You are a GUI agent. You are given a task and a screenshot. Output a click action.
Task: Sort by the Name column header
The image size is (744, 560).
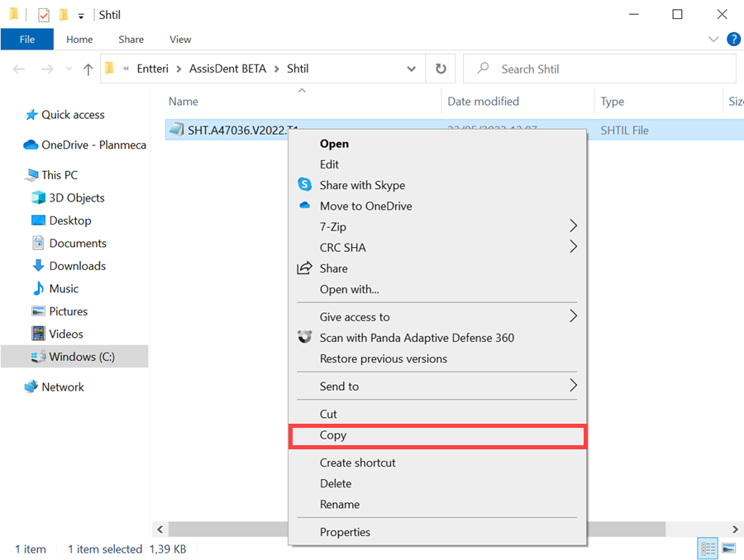coord(184,102)
